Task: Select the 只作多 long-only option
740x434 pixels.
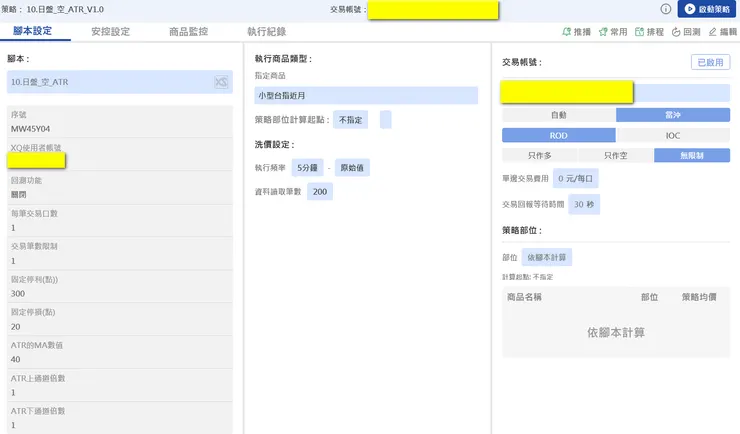Action: point(540,155)
